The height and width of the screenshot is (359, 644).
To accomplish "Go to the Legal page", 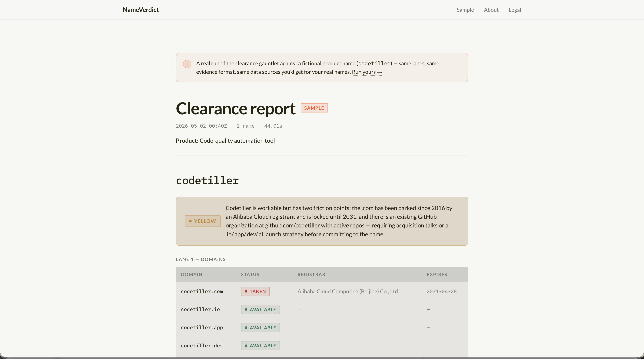I will click(515, 10).
